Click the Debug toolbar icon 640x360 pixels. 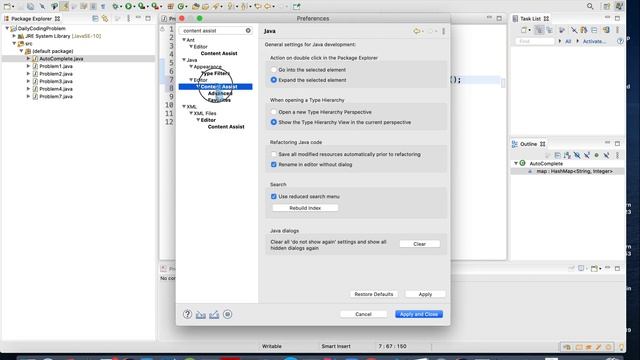pyautogui.click(x=116, y=6)
